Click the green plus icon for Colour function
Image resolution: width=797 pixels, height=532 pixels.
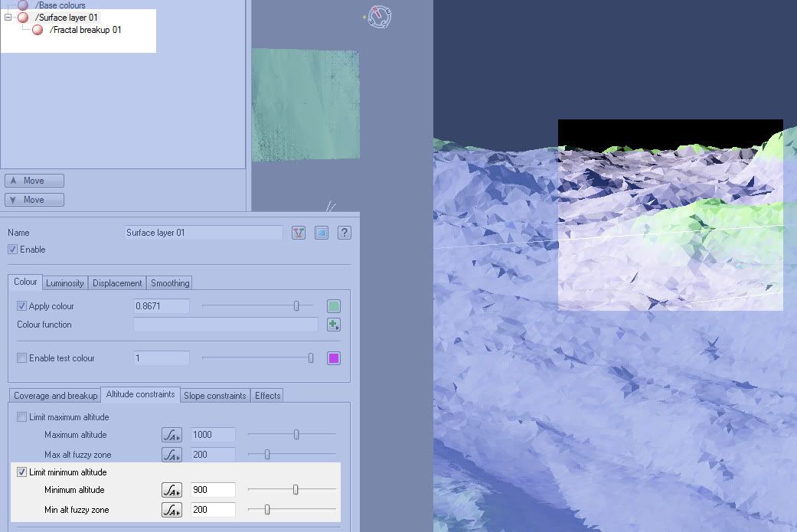(x=333, y=325)
